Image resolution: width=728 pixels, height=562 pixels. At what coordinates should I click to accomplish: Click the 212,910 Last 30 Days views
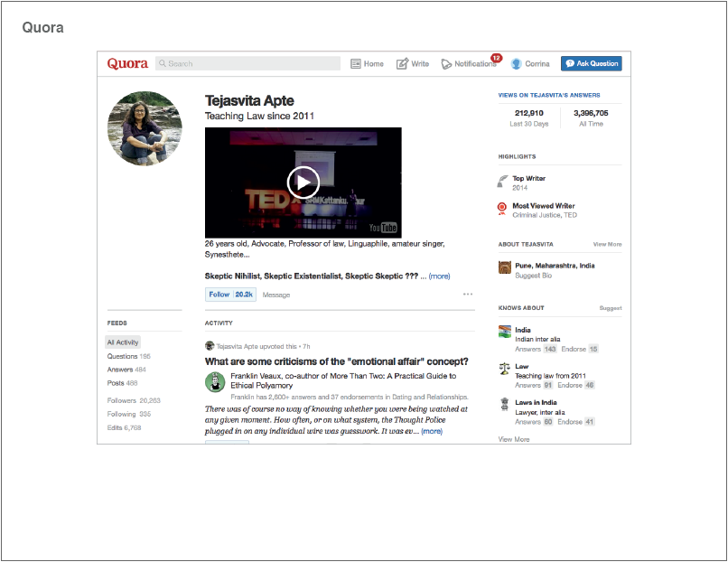(528, 118)
